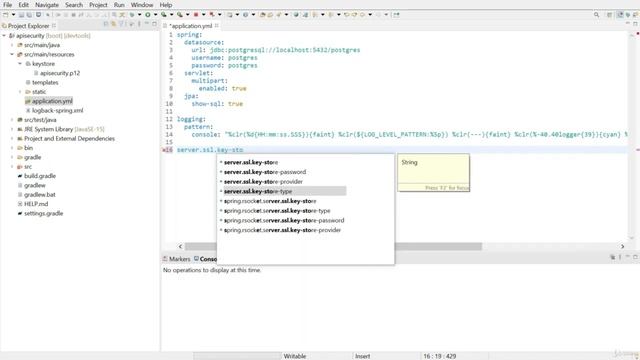640x360 pixels.
Task: Open the File menu
Action: pyautogui.click(x=7, y=5)
